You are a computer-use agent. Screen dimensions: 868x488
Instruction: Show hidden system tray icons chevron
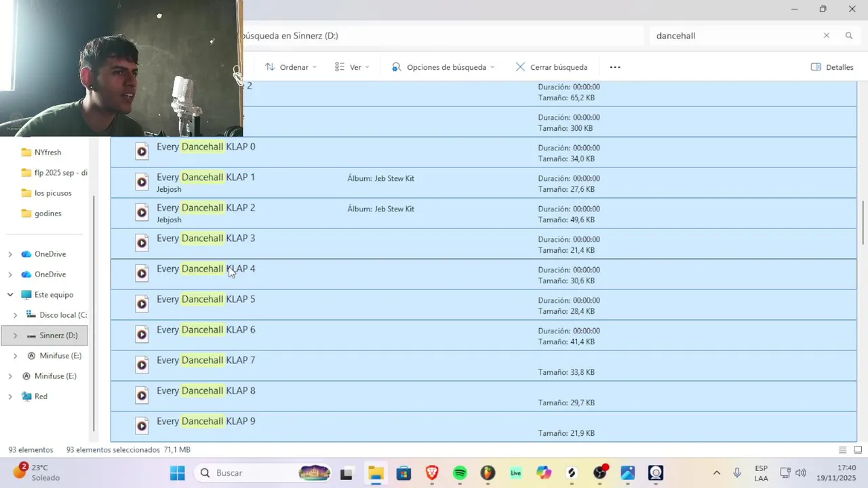coord(716,472)
